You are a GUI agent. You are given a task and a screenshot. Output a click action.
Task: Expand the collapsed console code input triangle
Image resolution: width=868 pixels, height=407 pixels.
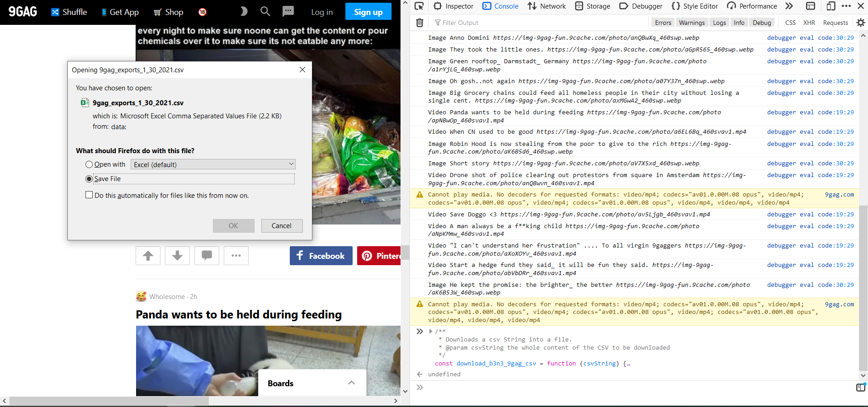430,331
